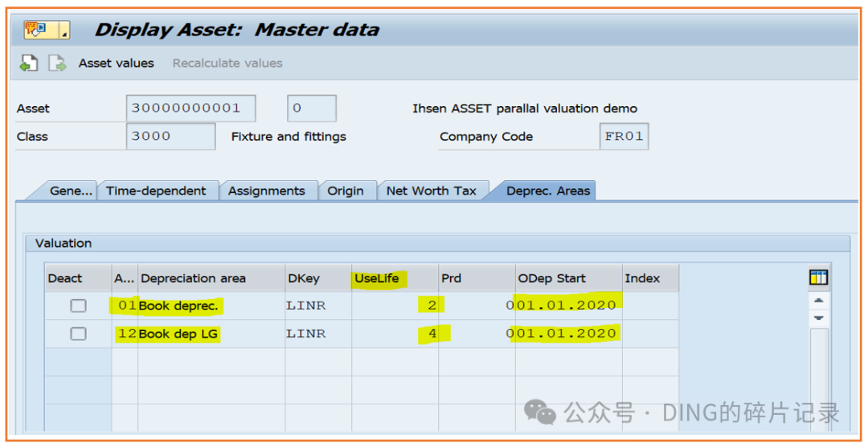Click the UseLife column header
The image size is (868, 447).
point(395,278)
